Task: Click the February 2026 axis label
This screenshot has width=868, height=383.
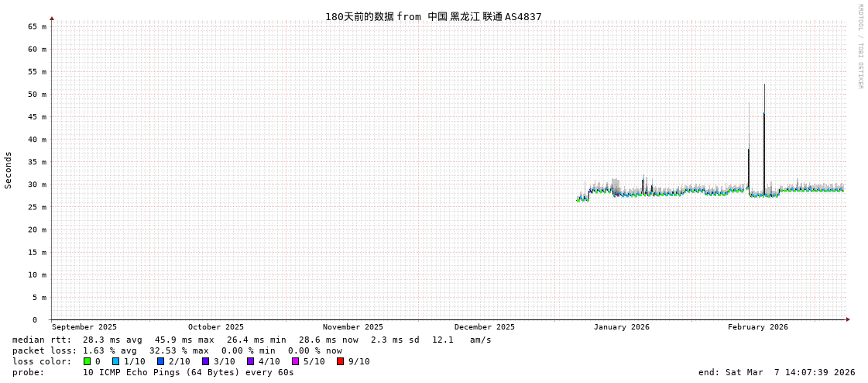Action: click(x=757, y=327)
